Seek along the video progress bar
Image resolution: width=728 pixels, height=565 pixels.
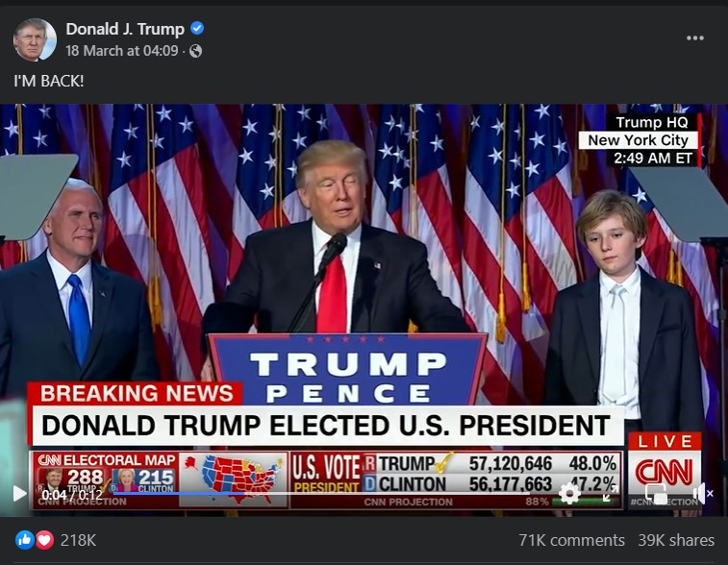[x=320, y=494]
